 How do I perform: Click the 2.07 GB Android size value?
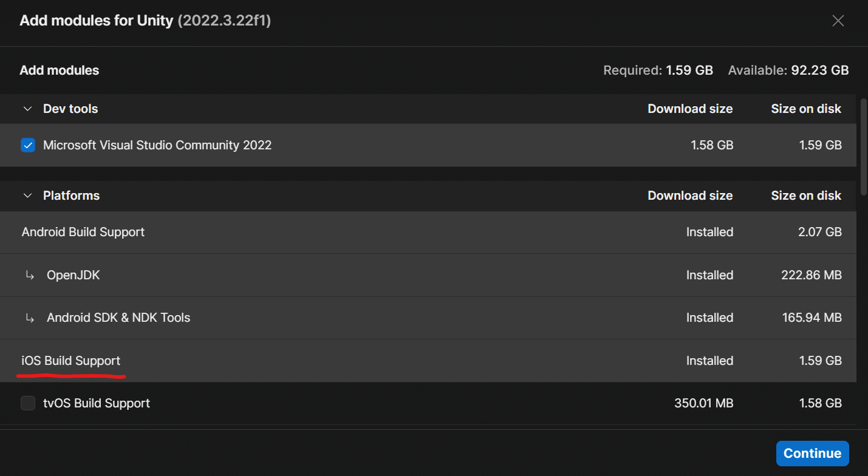pos(821,232)
